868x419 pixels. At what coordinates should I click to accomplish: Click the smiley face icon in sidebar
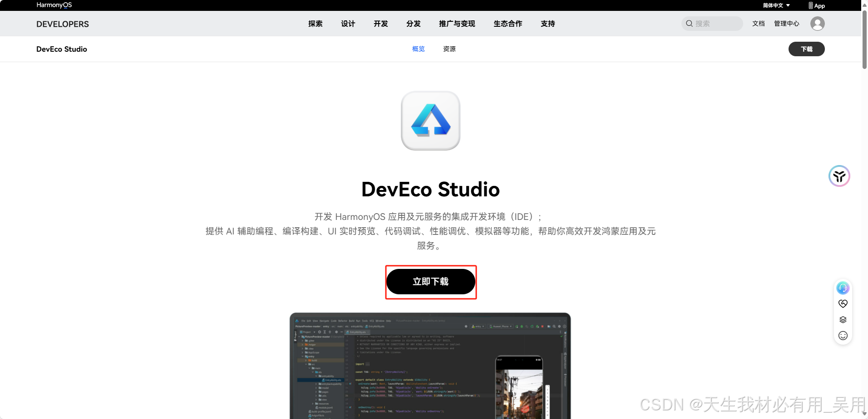[843, 336]
